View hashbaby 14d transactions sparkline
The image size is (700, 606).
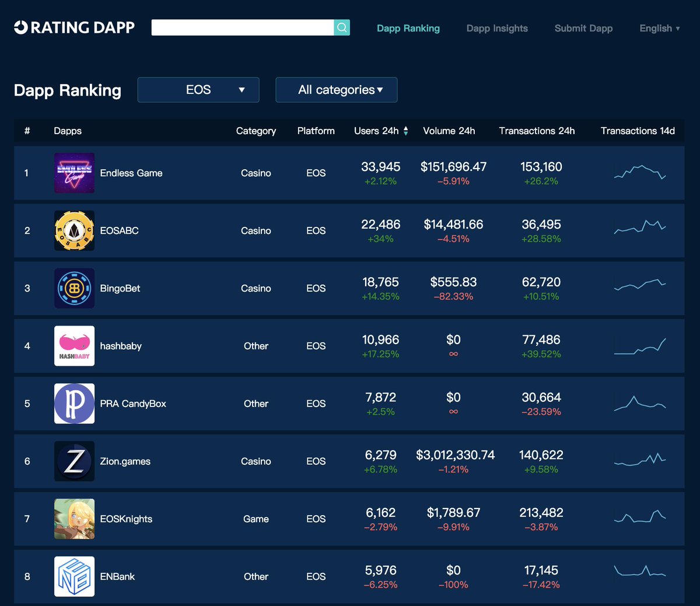pyautogui.click(x=640, y=346)
